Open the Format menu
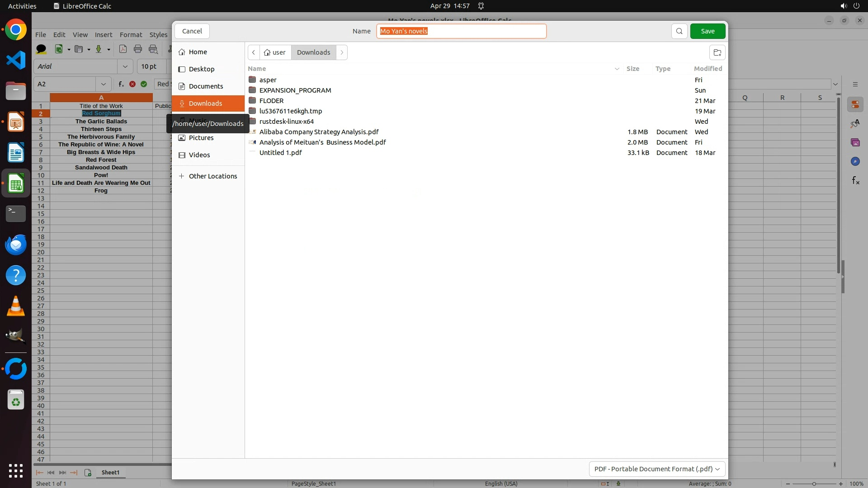868x488 pixels. [x=131, y=35]
